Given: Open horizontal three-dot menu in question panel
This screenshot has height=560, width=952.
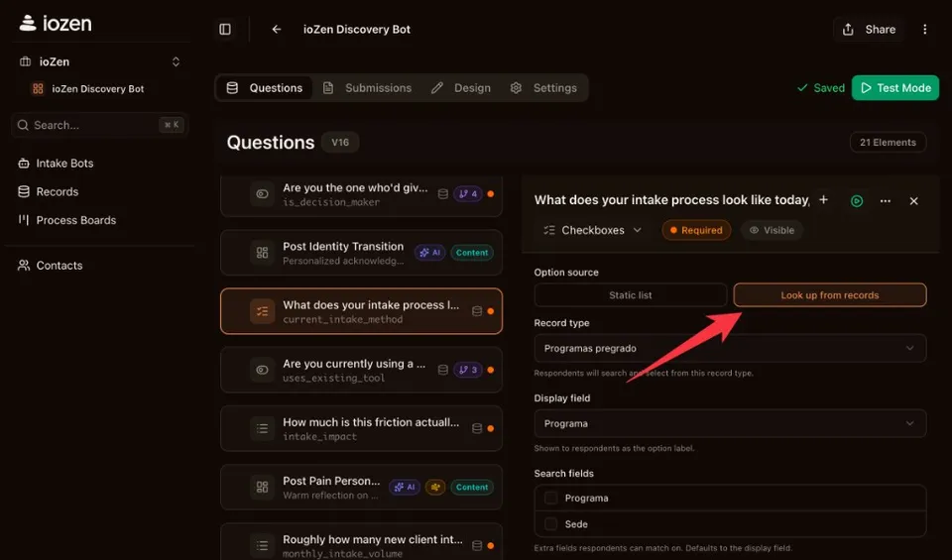Looking at the screenshot, I should [886, 201].
